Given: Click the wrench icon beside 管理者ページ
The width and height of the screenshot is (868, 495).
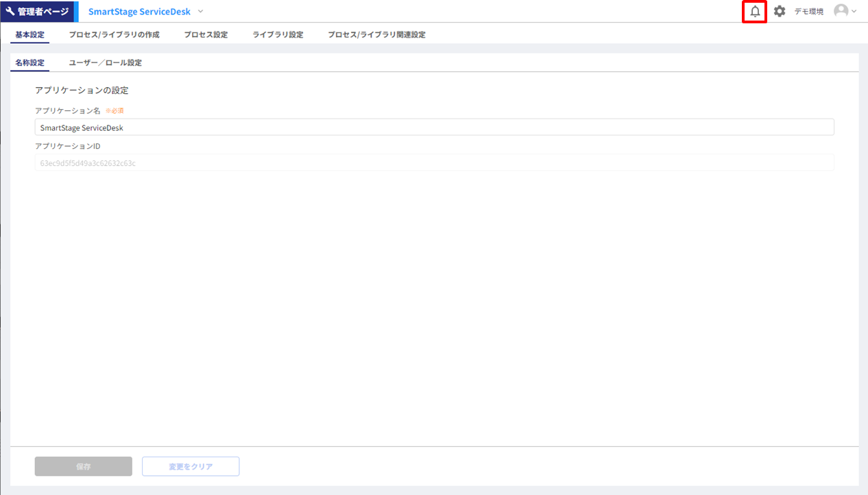Looking at the screenshot, I should click(x=10, y=12).
